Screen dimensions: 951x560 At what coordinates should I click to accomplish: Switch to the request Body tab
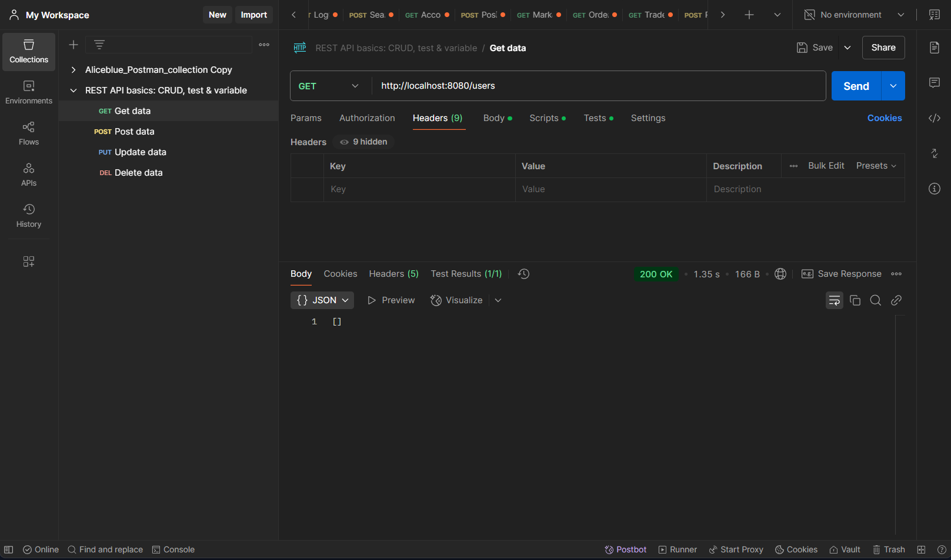coord(498,118)
